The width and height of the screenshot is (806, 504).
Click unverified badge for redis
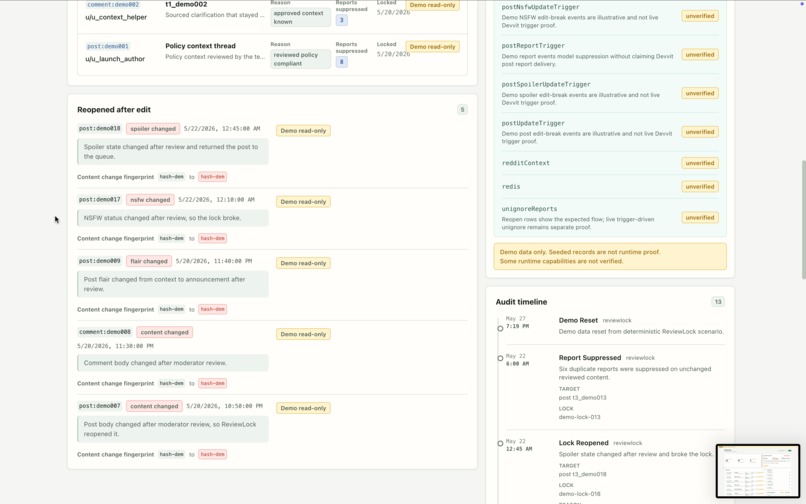(700, 187)
